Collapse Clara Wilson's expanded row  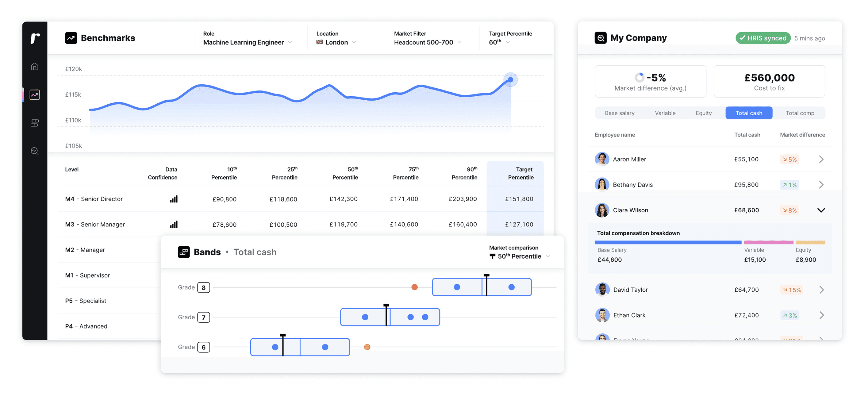[x=821, y=210]
